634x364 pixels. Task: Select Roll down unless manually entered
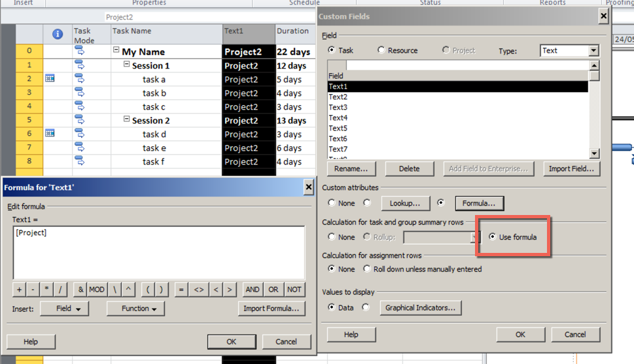pyautogui.click(x=367, y=268)
